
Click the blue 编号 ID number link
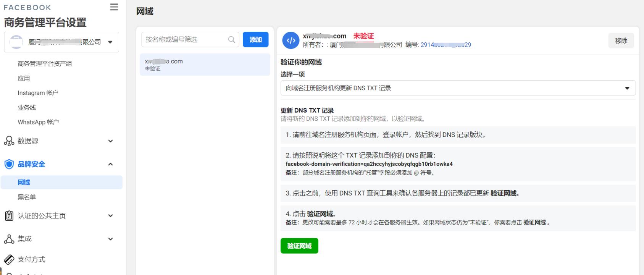coord(445,45)
